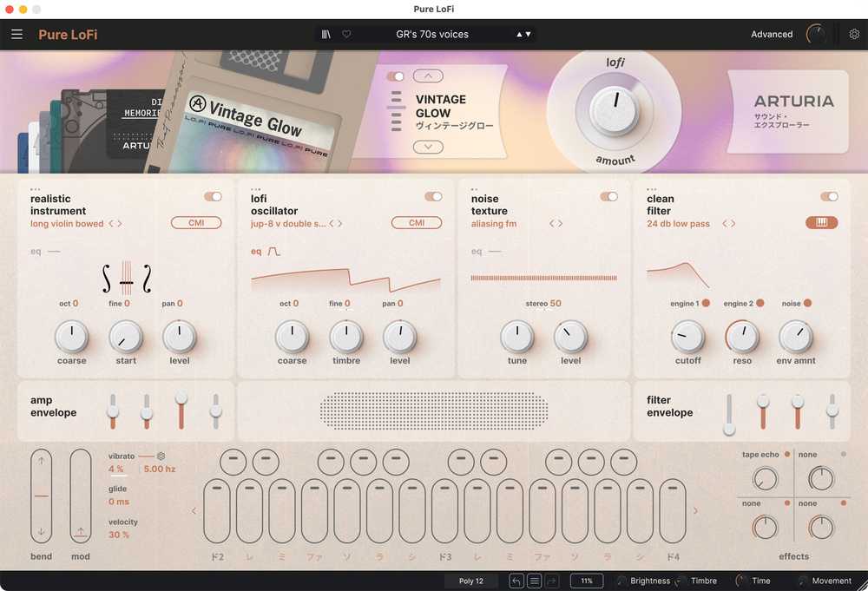
Task: Toggle the noise texture switch
Action: pyautogui.click(x=608, y=196)
